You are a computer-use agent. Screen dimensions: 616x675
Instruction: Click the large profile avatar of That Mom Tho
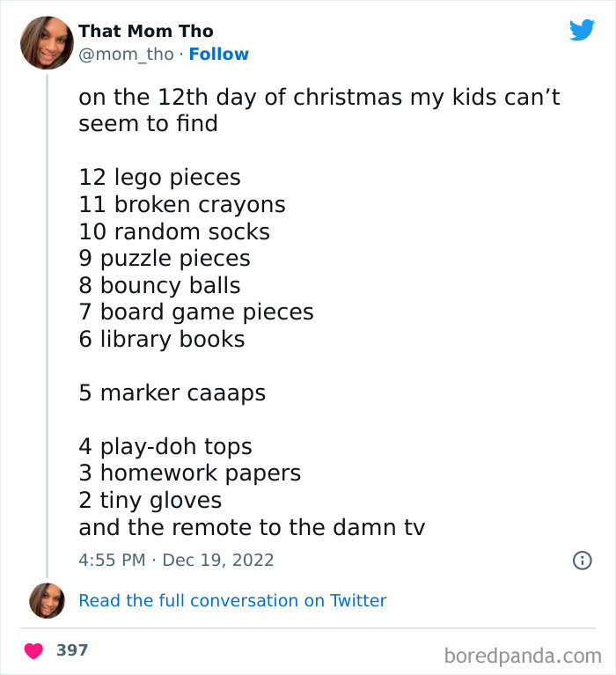click(x=46, y=42)
